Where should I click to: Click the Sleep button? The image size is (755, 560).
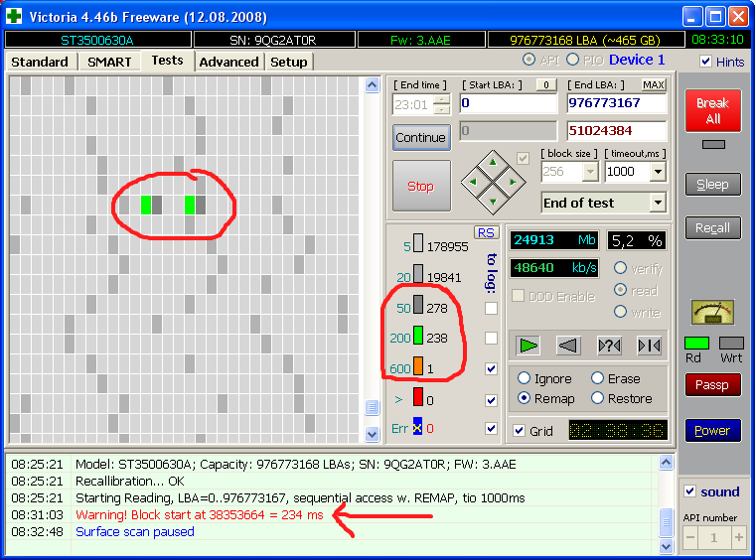713,185
